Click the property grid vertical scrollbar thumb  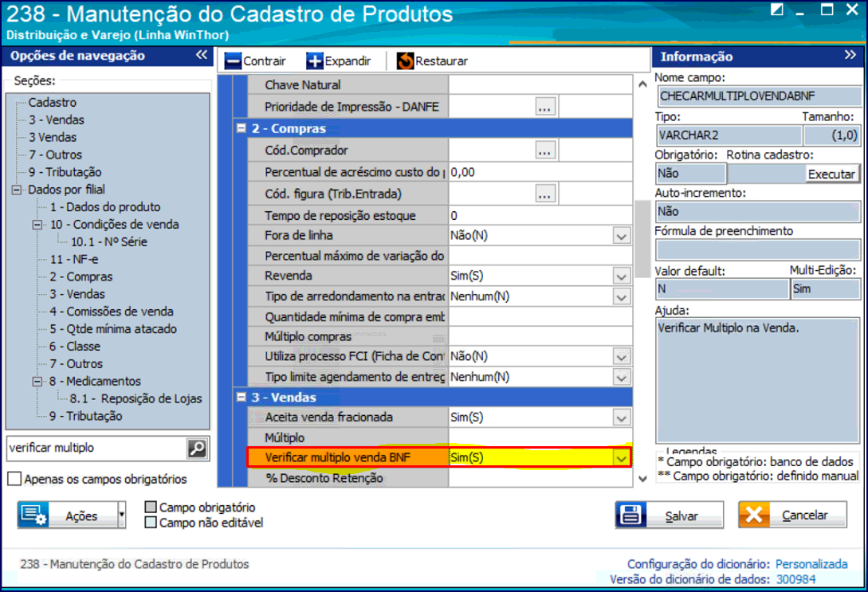[x=642, y=238]
